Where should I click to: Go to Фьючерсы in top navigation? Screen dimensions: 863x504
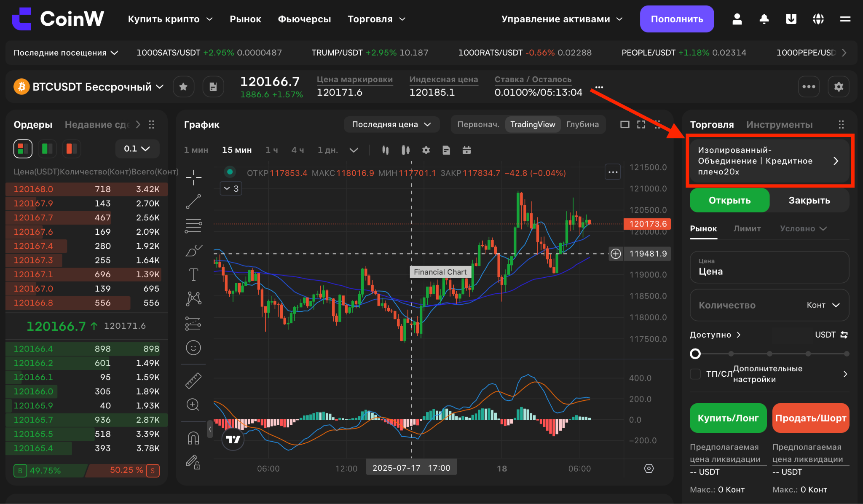coord(304,19)
